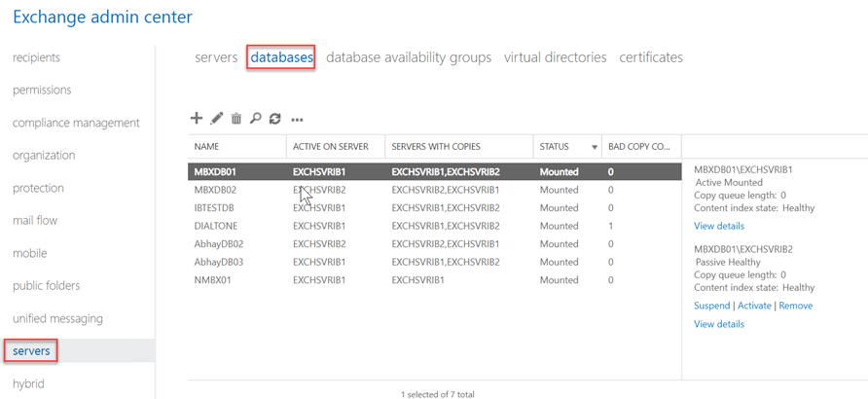
Task: Select mobile in sidebar
Action: click(30, 253)
